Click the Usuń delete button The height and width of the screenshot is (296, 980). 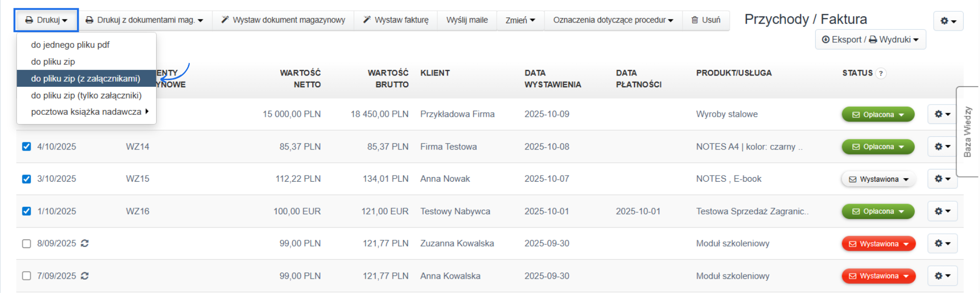[706, 20]
